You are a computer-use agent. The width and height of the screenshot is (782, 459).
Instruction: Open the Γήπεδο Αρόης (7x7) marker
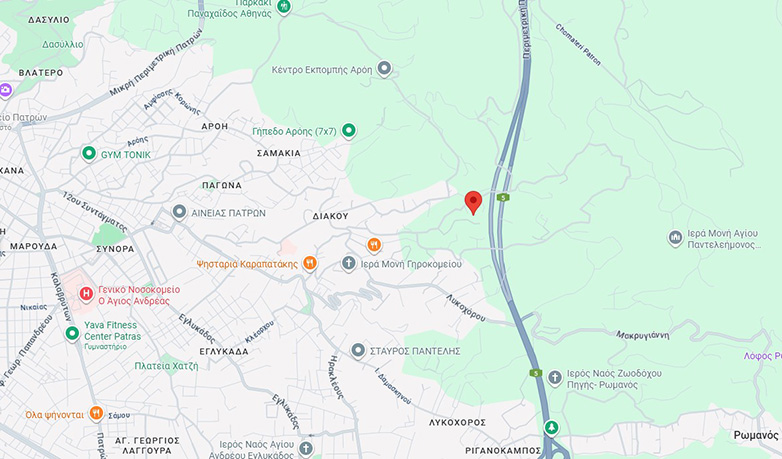tap(349, 131)
